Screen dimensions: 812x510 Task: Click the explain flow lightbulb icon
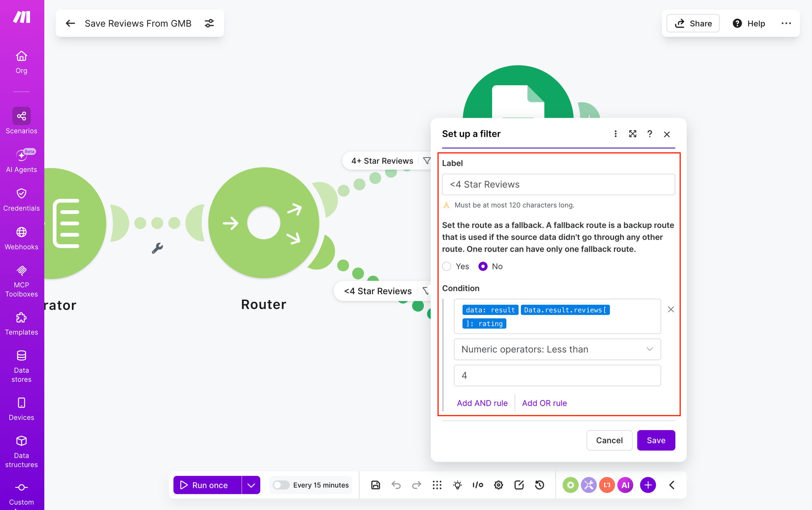[458, 485]
